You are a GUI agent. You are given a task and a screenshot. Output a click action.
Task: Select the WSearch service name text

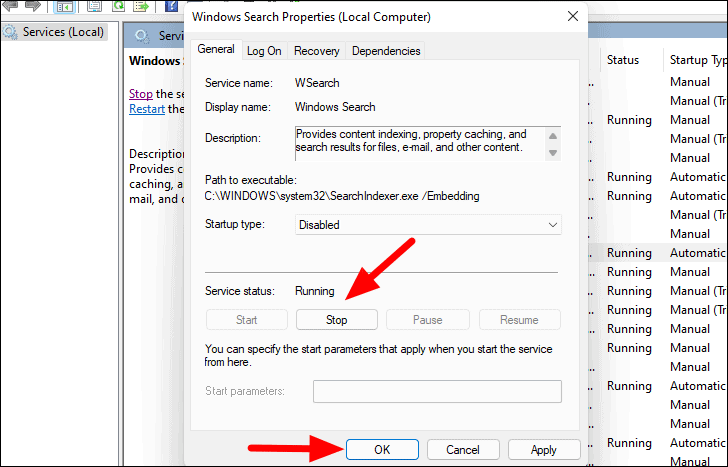317,83
